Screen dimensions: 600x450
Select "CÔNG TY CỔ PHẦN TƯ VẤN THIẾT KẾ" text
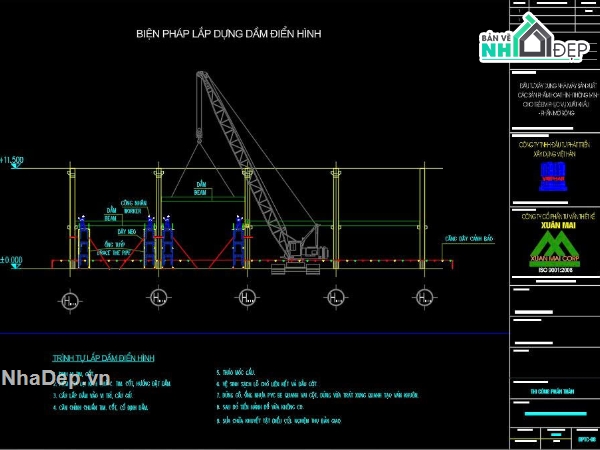pos(558,217)
